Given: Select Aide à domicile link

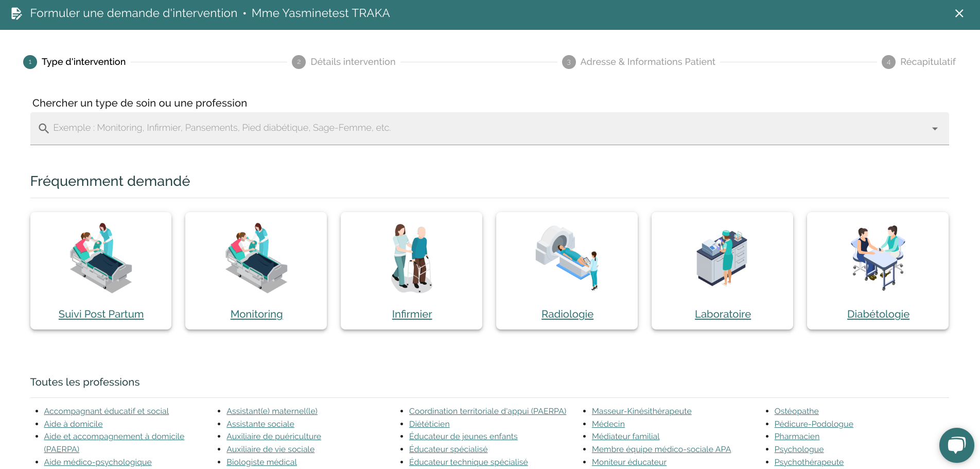Looking at the screenshot, I should pyautogui.click(x=73, y=424).
